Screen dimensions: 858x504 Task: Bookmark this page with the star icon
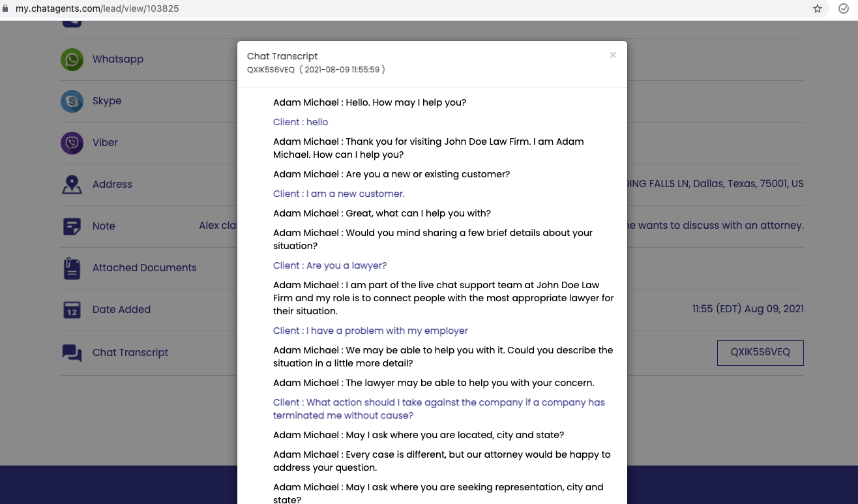pos(818,8)
